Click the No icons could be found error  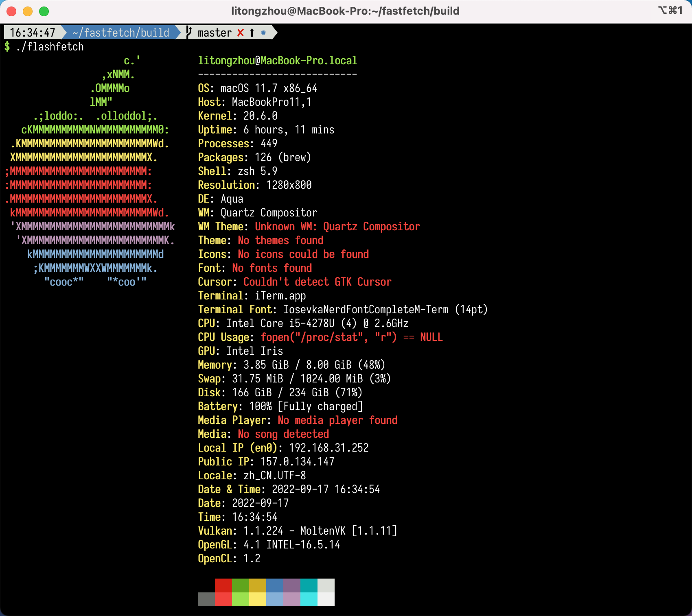pos(303,254)
